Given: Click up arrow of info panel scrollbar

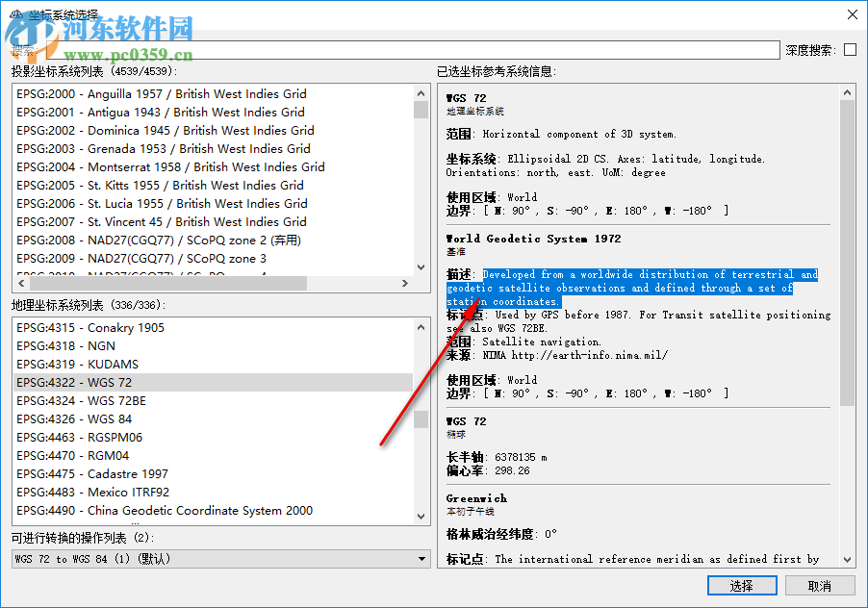Looking at the screenshot, I should click(847, 93).
